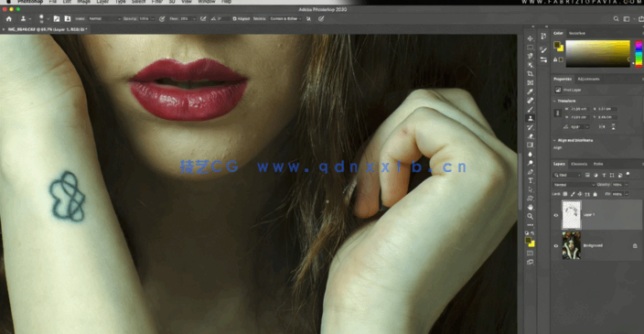The image size is (644, 334).
Task: Toggle Quick Mask mode icon
Action: coord(531,253)
